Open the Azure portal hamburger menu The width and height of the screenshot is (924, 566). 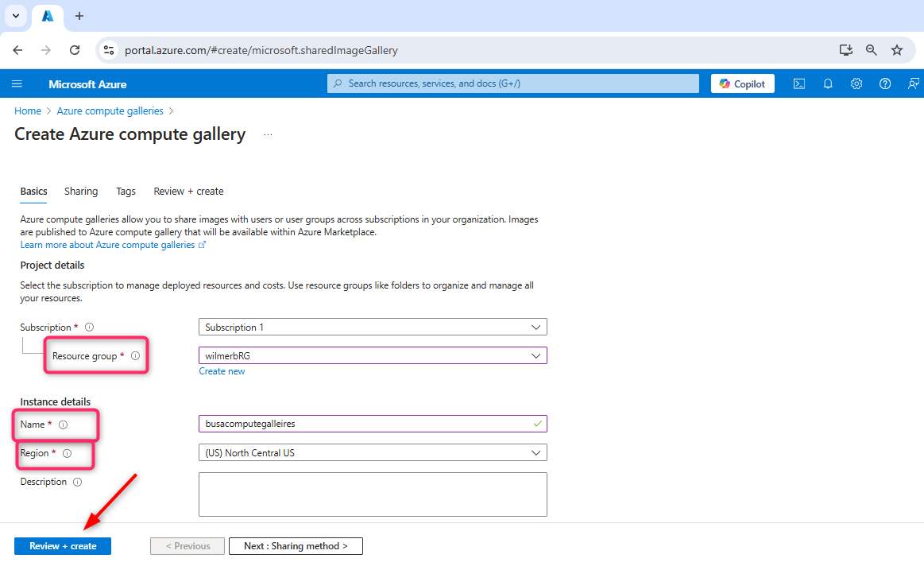17,83
